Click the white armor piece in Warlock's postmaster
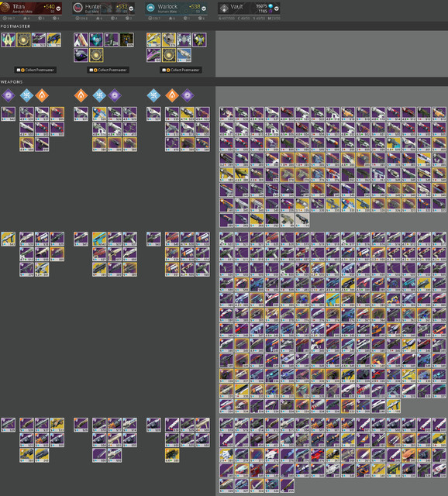The height and width of the screenshot is (496, 448). pos(184,40)
